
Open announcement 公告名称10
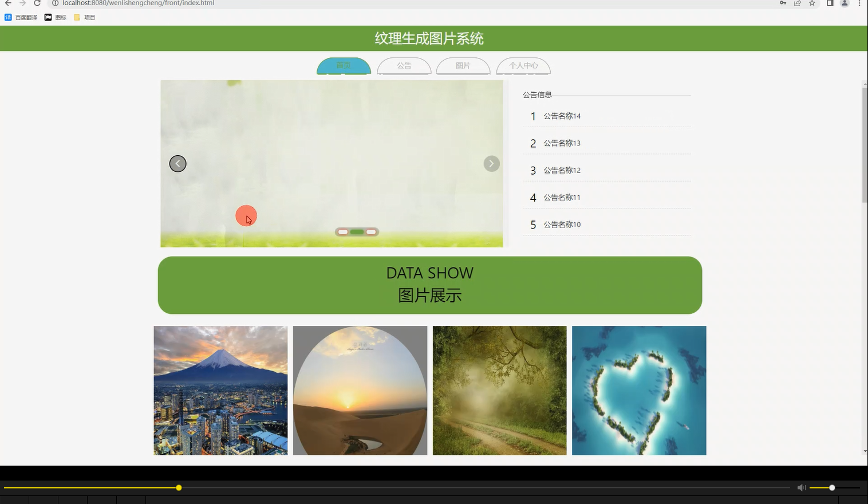(x=562, y=224)
